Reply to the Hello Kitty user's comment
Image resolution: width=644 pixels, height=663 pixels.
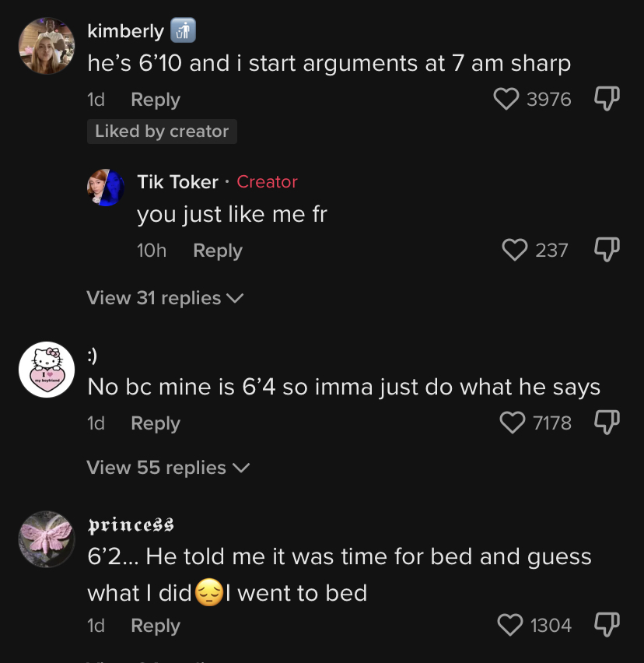(x=156, y=423)
